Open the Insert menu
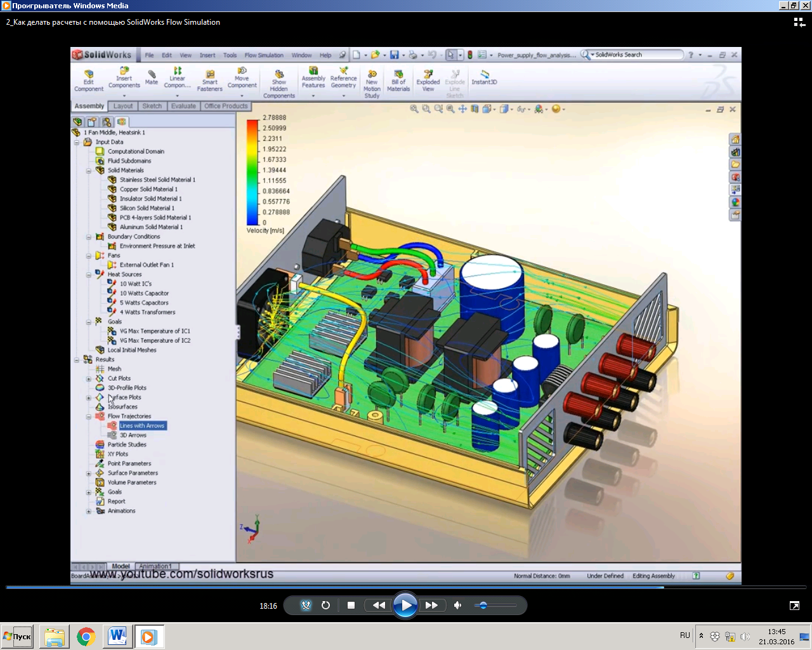 207,55
